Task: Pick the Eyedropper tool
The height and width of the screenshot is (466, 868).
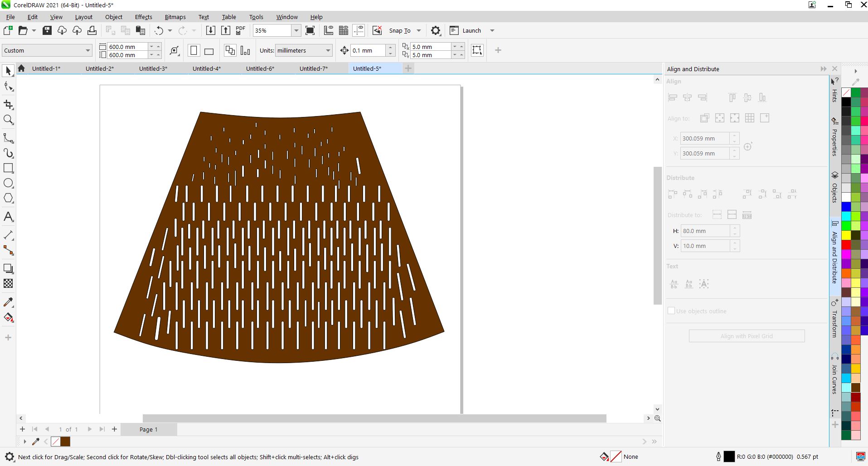Action: point(8,302)
